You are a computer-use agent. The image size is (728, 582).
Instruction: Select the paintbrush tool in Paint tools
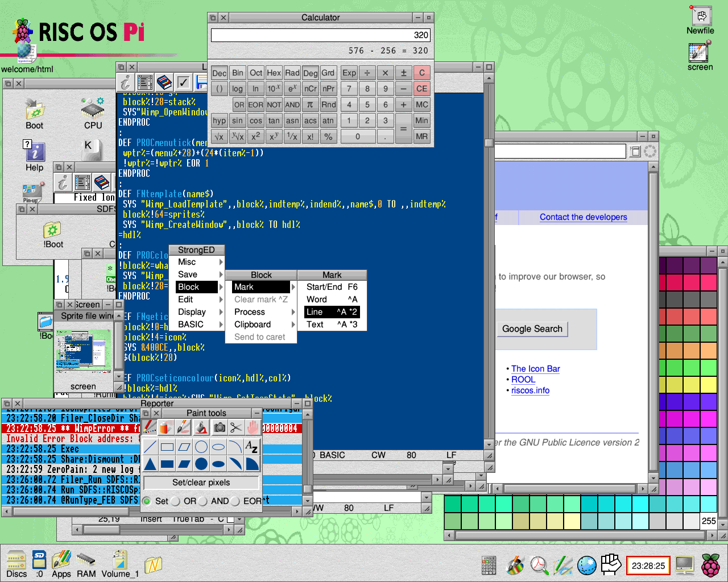[183, 427]
